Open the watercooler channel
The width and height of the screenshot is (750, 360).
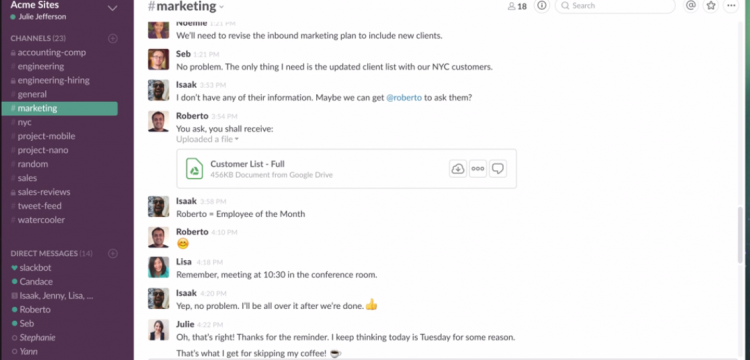[41, 220]
